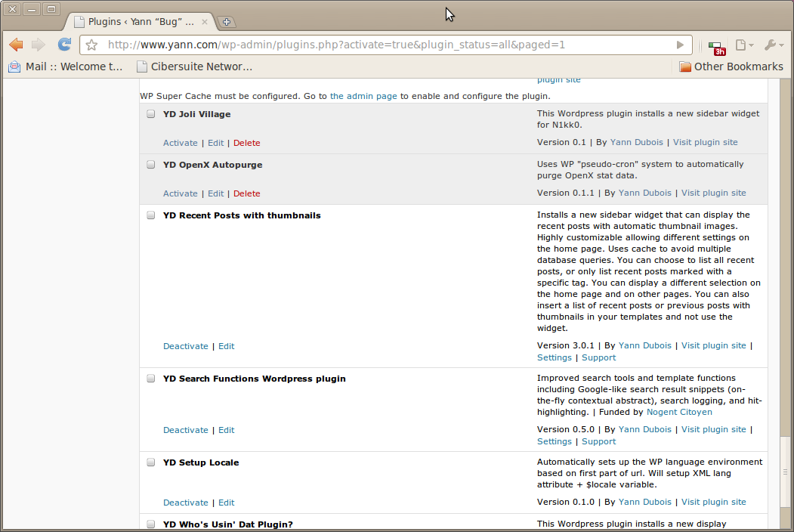This screenshot has height=532, width=794.
Task: Visit plugin site for YD Joli Village
Action: point(706,142)
